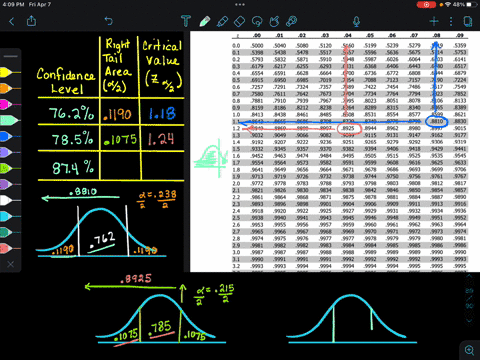Open the page manager icon
Image resolution: width=480 pixels, height=360 pixels.
468,22
